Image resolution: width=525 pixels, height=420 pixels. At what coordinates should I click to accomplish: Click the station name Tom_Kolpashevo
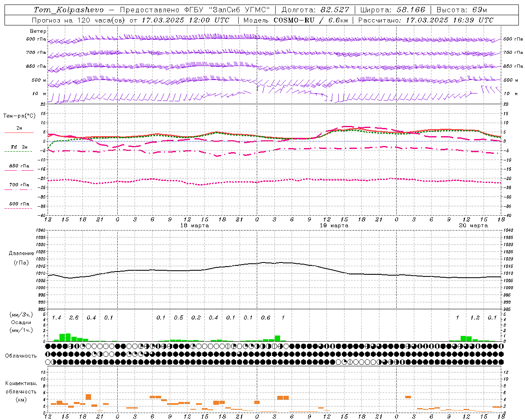(68, 10)
